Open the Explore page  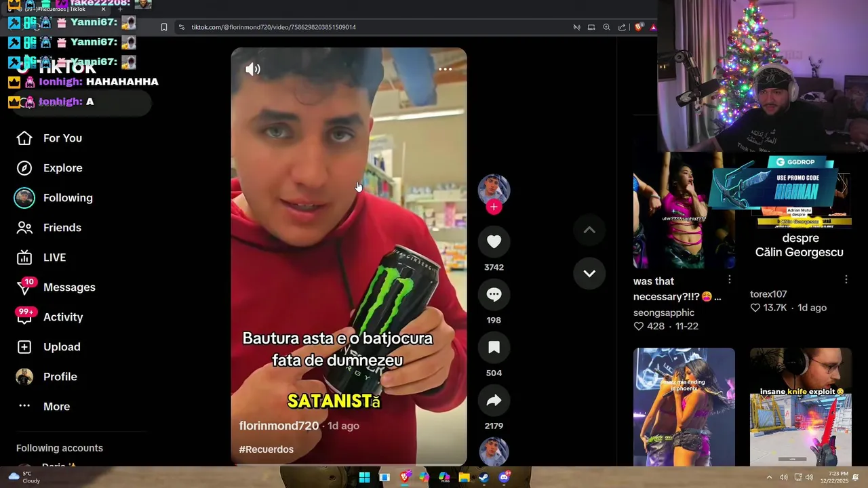click(62, 168)
